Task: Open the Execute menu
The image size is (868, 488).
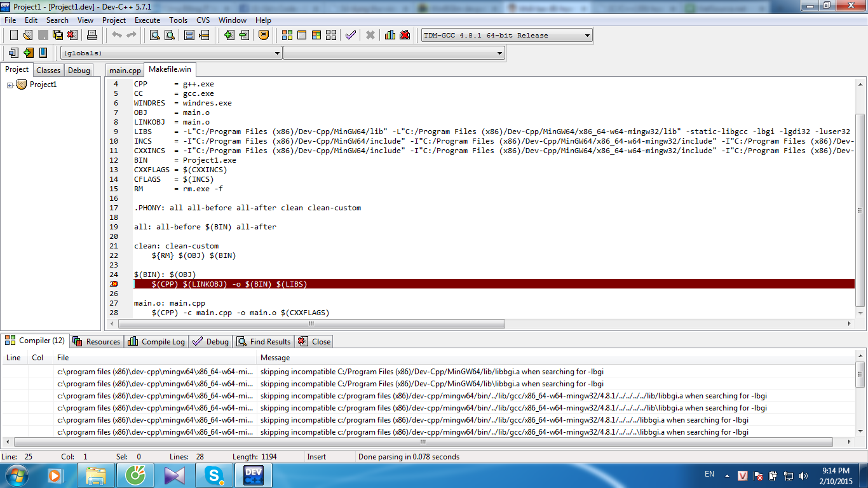Action: [147, 20]
